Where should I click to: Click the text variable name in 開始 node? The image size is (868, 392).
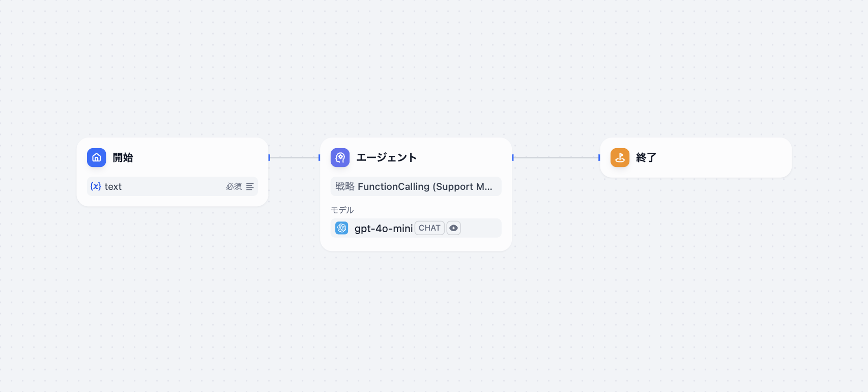(113, 187)
